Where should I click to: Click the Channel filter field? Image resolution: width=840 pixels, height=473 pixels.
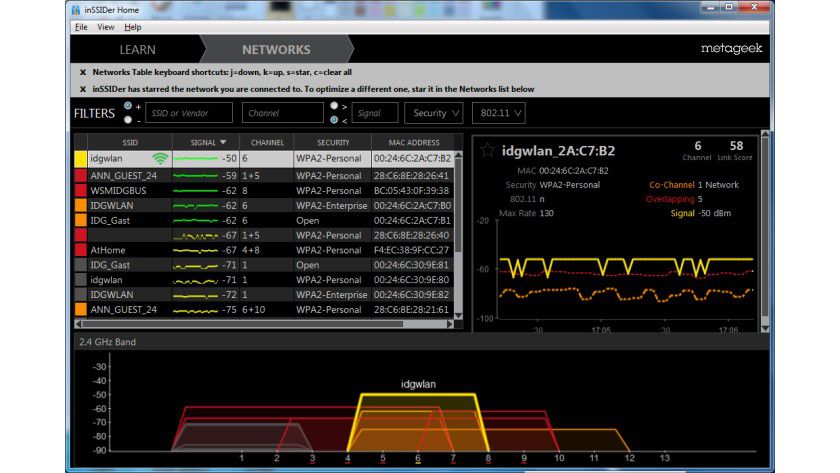tap(282, 113)
